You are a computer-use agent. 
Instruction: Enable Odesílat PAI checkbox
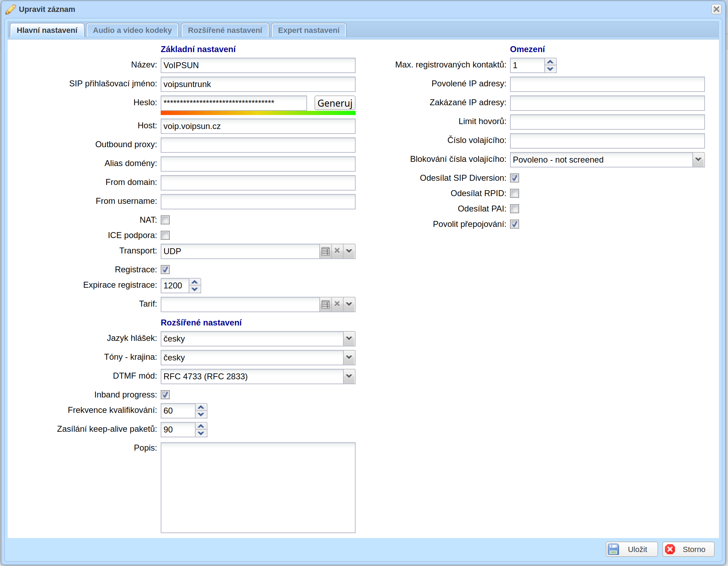pos(515,209)
